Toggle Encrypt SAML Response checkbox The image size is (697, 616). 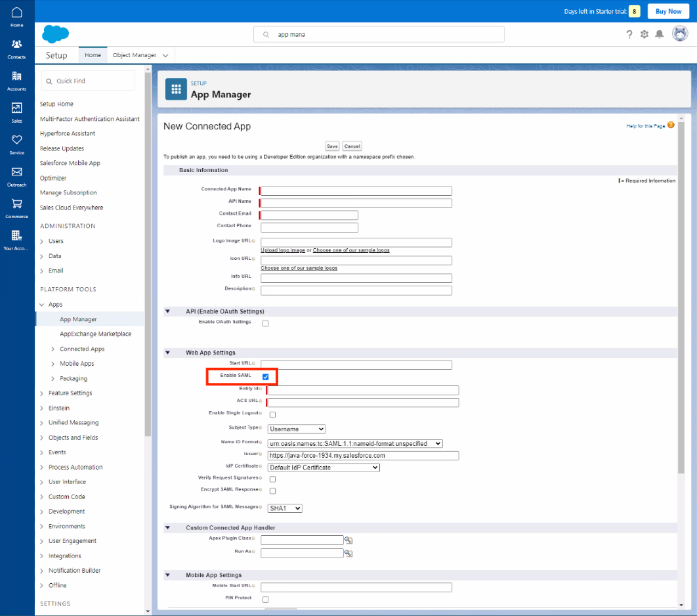point(272,491)
